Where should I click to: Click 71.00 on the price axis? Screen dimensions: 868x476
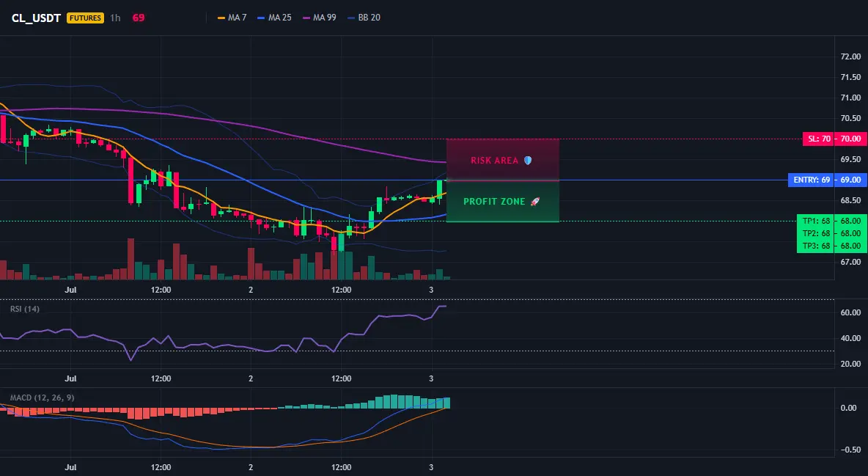point(851,98)
